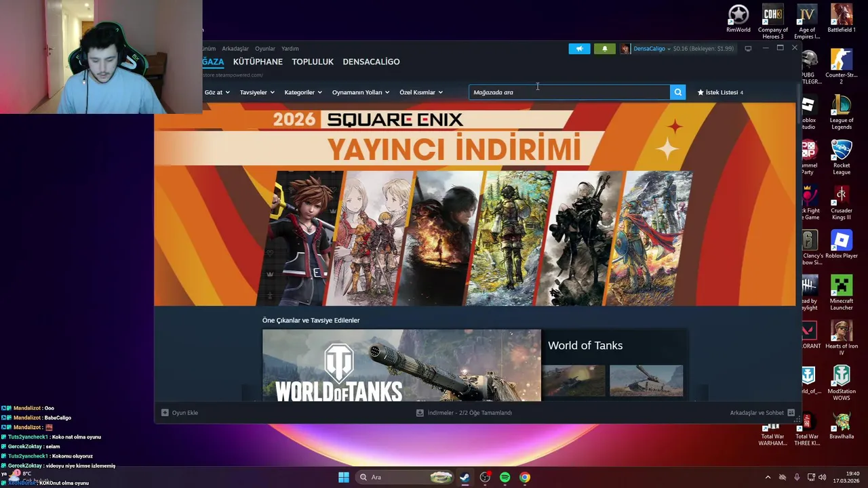The image size is (868, 488).
Task: Open Age of Empires IV desktop shortcut
Action: (x=807, y=22)
